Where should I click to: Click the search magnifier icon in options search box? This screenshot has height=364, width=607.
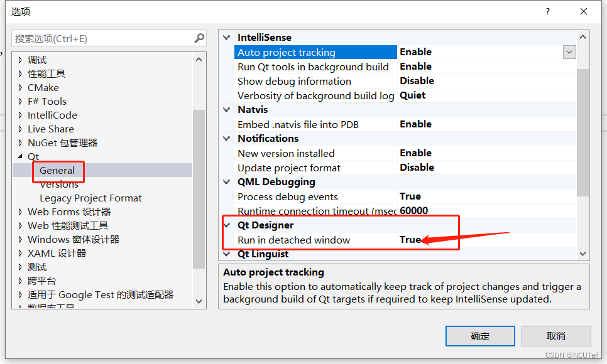pos(200,38)
